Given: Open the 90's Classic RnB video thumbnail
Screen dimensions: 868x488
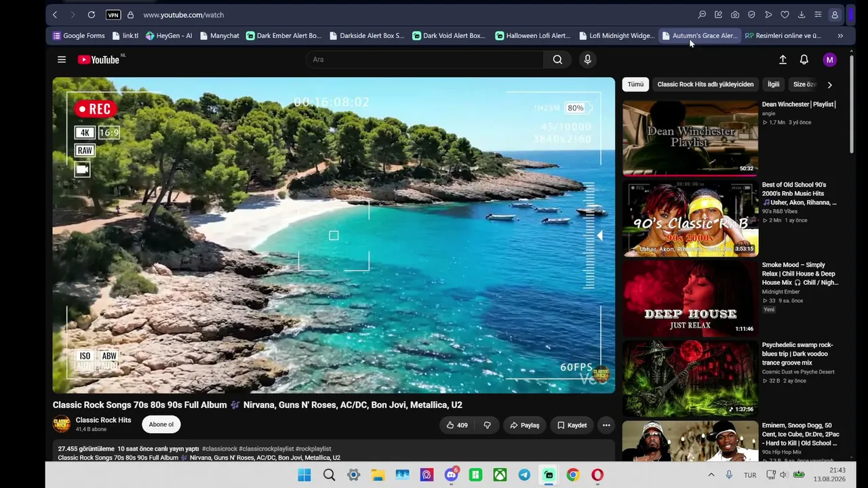Looking at the screenshot, I should [690, 218].
